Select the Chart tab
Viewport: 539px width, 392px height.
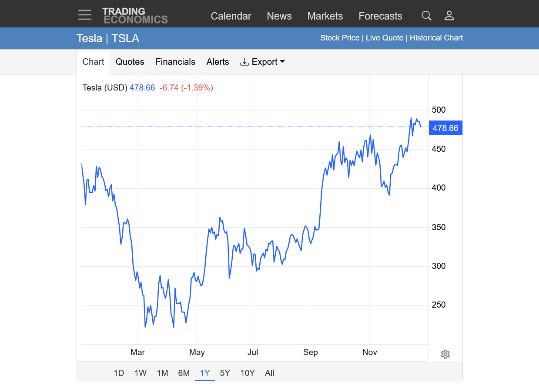click(x=93, y=62)
